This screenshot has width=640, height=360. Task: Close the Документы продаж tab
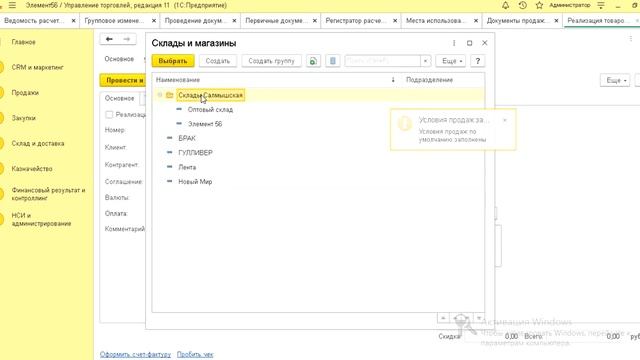coord(556,20)
